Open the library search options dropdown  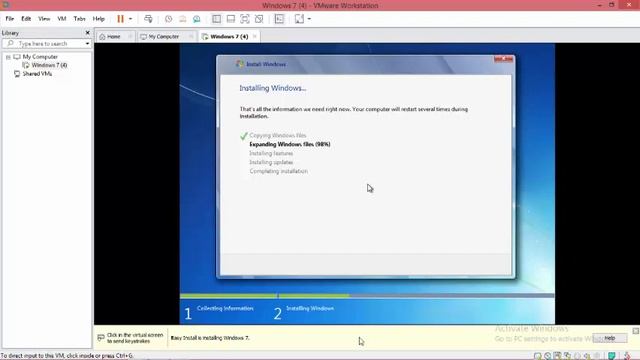(x=87, y=43)
